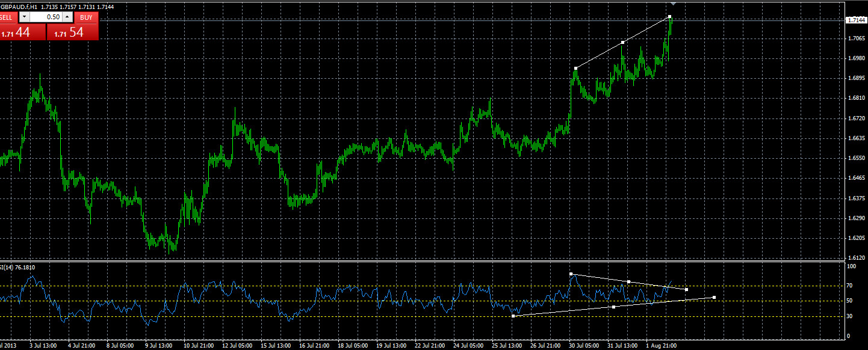Select the highest anchor point of price trendline
Screen dimensions: 868x350
pyautogui.click(x=669, y=17)
